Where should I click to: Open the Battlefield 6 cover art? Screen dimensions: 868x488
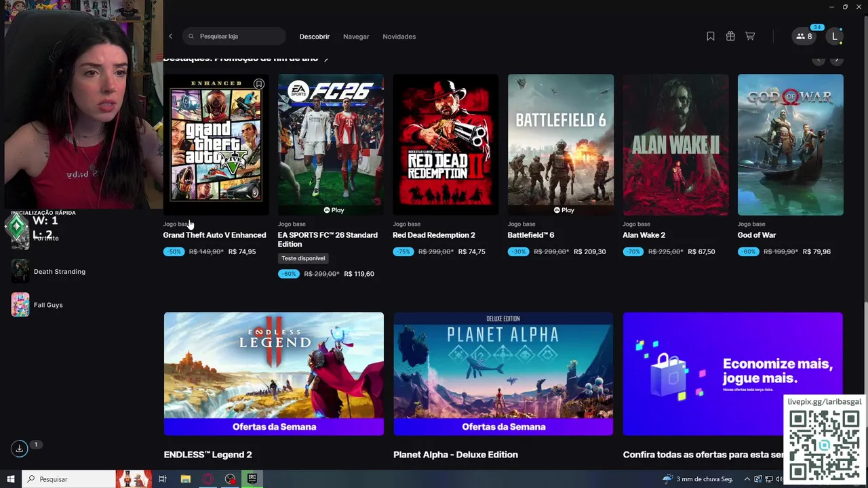(561, 144)
